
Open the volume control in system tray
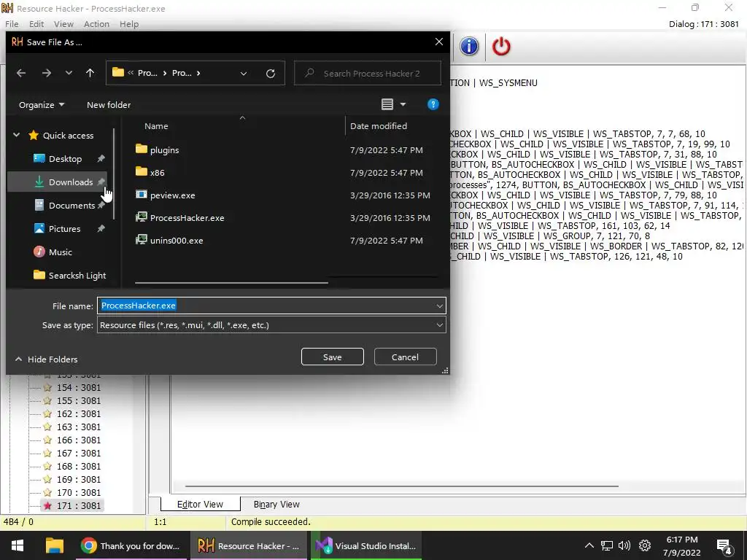(624, 545)
